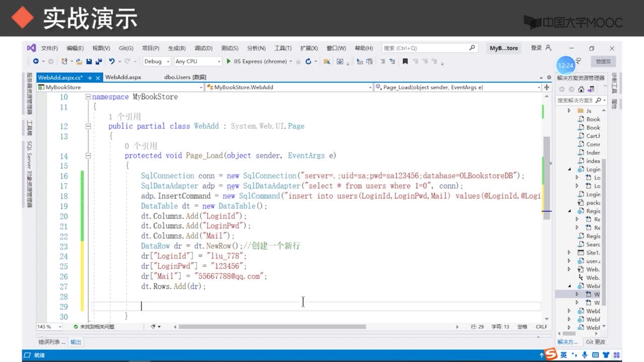Click switch views icon in Solution Explorer
This screenshot has width=644, height=362.
590,89
